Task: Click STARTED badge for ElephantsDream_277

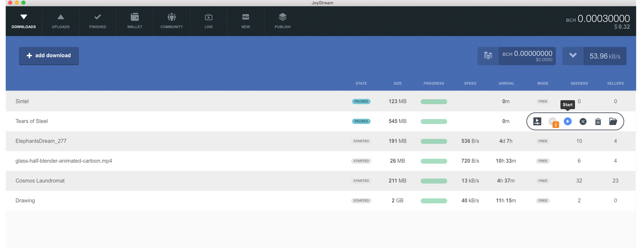Action: [361, 141]
